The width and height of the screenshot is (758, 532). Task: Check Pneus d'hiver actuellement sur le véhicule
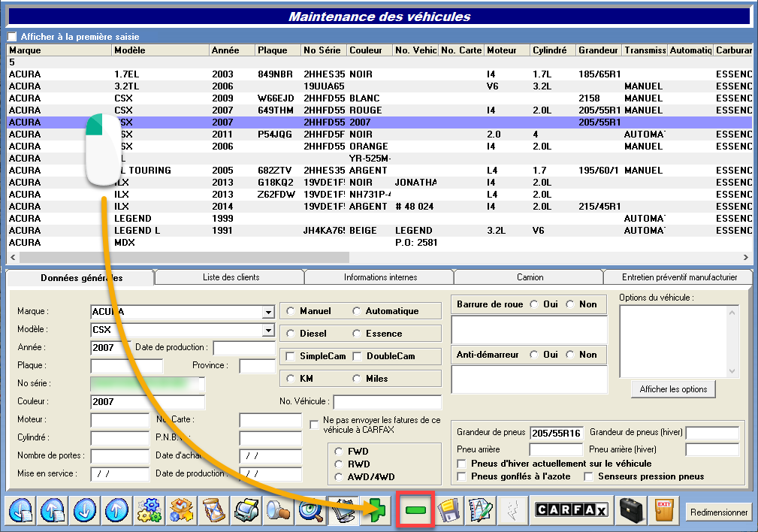click(x=462, y=464)
